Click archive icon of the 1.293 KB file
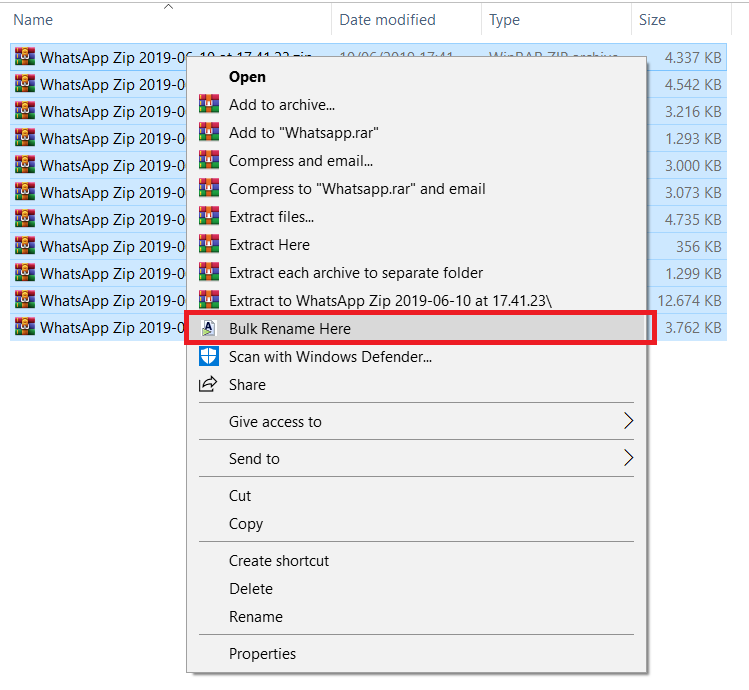This screenshot has height=690, width=749. pos(25,138)
